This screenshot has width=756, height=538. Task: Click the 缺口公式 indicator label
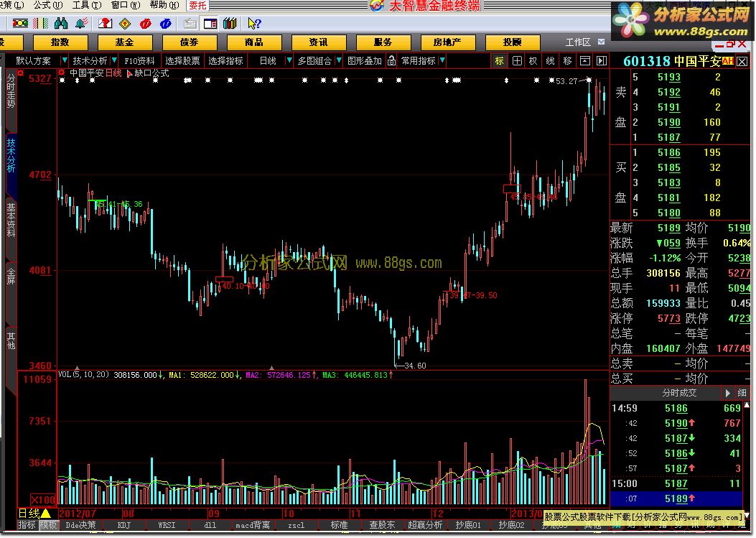151,73
